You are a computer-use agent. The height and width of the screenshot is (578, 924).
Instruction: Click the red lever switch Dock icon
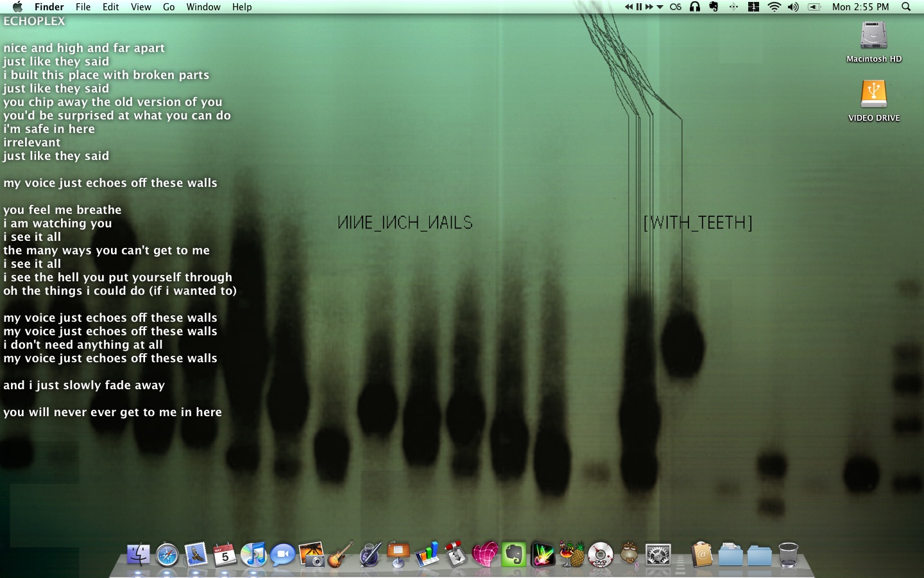click(456, 554)
